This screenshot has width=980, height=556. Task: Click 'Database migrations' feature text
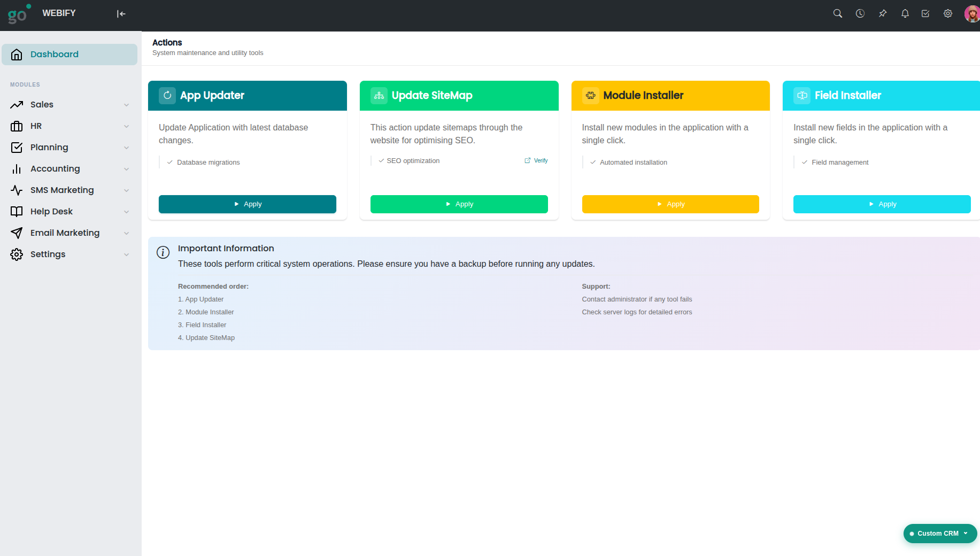point(209,163)
